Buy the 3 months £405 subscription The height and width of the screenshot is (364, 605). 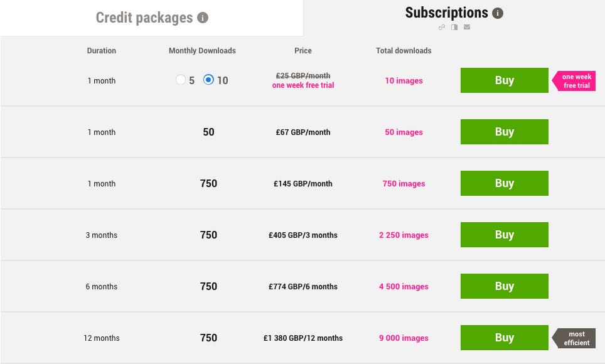coord(504,235)
